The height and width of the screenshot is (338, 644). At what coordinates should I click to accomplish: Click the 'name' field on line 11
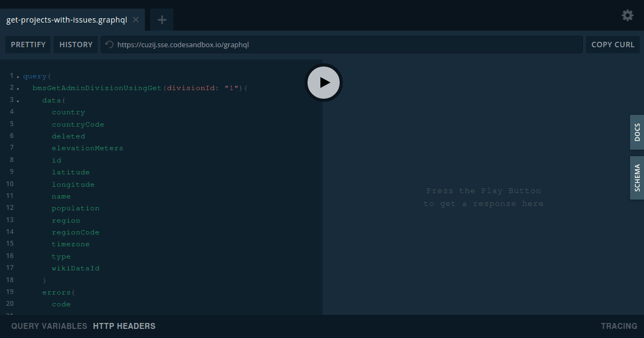click(x=62, y=196)
